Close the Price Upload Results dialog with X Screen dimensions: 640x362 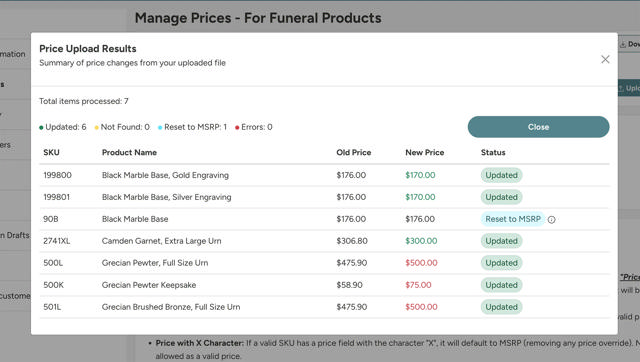point(605,59)
